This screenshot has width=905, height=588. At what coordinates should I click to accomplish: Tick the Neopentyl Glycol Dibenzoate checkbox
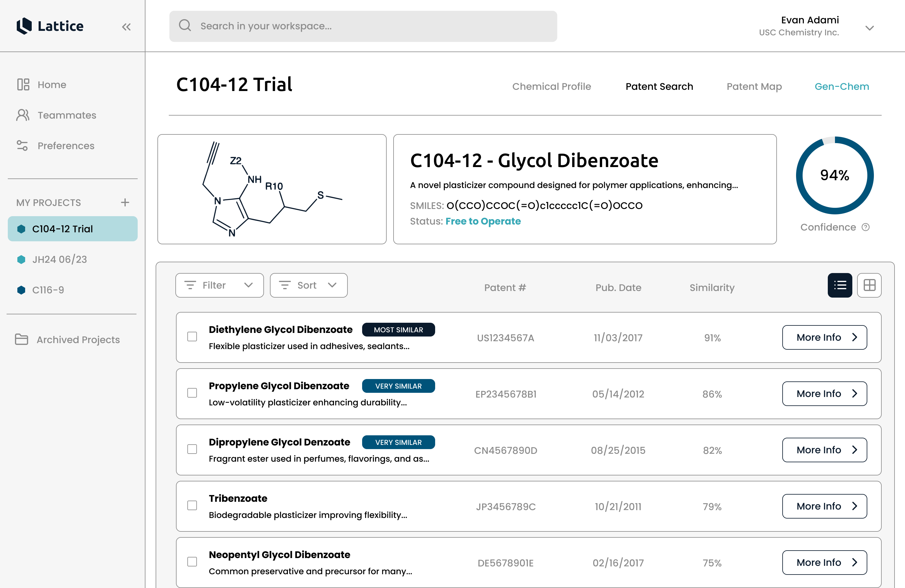click(192, 562)
